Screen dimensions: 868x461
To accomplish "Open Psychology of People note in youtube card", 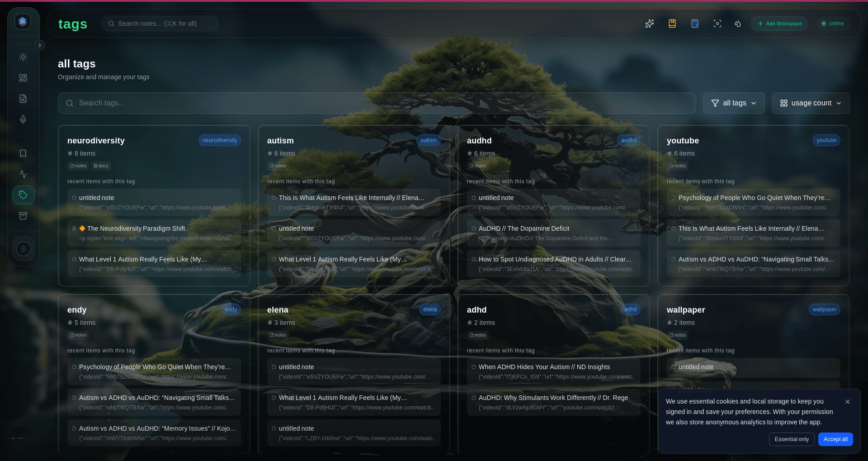I will (x=754, y=202).
